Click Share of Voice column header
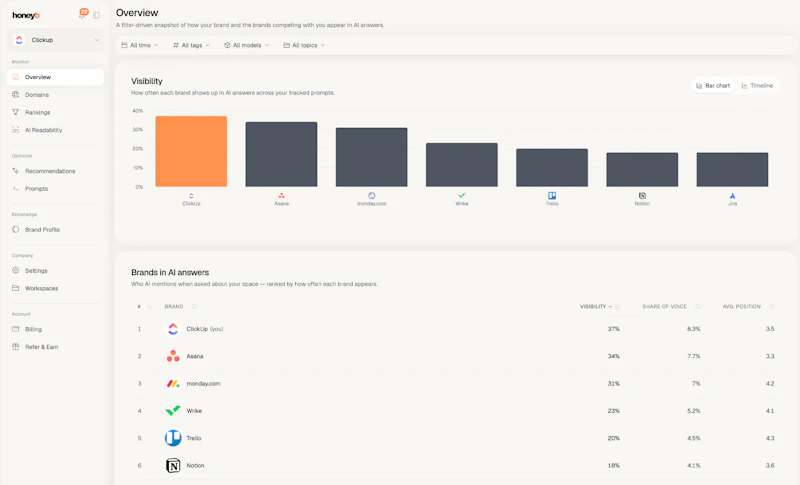 point(664,307)
